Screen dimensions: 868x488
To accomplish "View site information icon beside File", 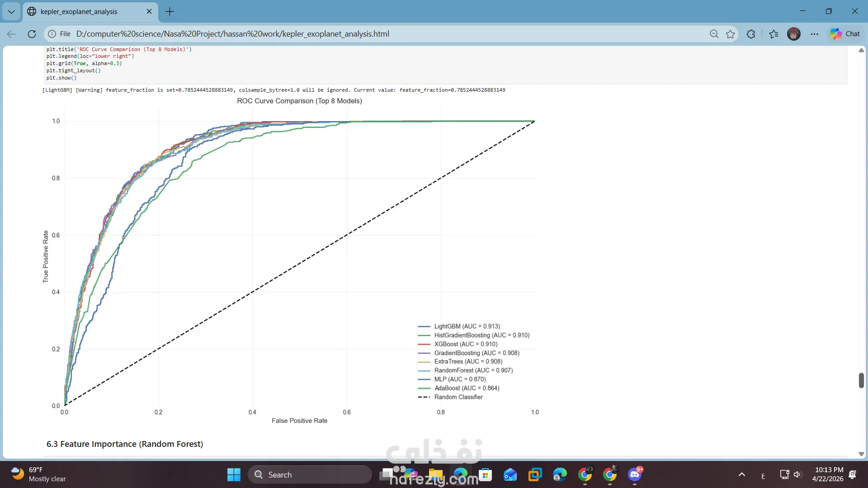I will click(52, 34).
